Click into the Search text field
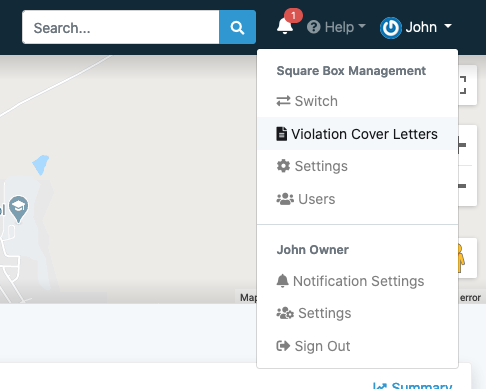 pos(121,27)
